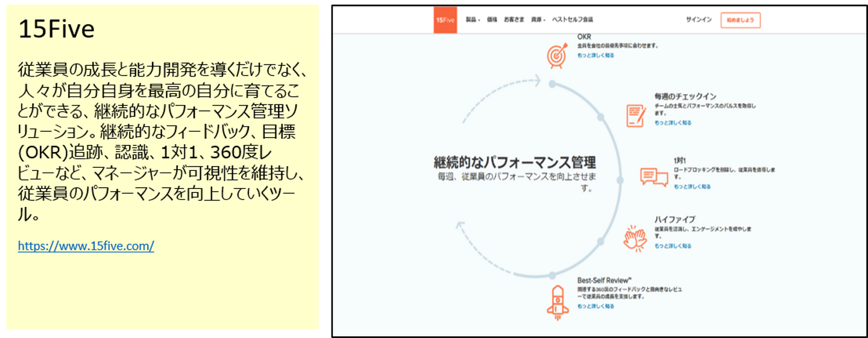The height and width of the screenshot is (338, 868).
Task: Click the Best-Self Review heading
Action: [604, 281]
